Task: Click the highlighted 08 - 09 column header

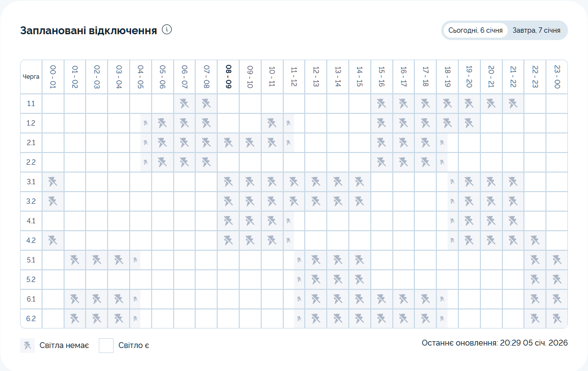Action: coord(228,77)
